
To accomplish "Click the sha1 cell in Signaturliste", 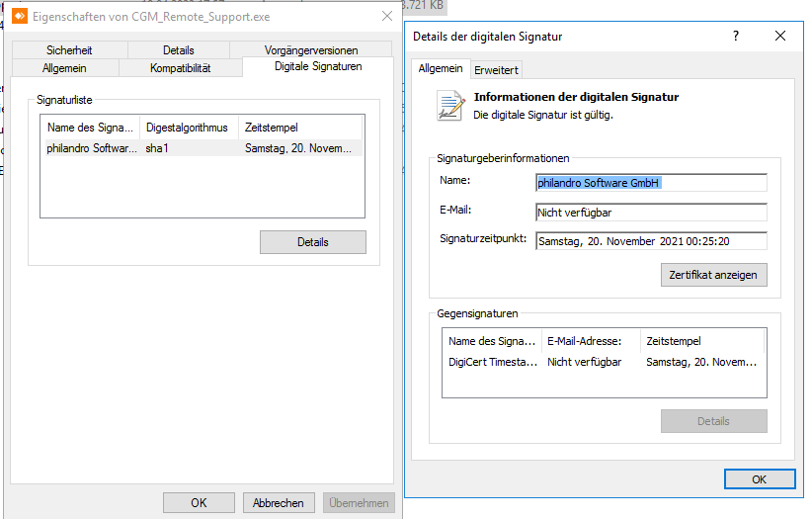I will coord(157,148).
